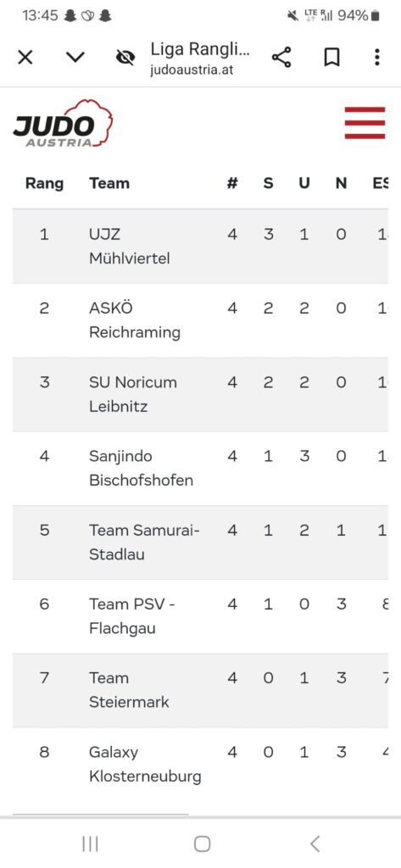Open recent apps navigation button

coord(90,843)
